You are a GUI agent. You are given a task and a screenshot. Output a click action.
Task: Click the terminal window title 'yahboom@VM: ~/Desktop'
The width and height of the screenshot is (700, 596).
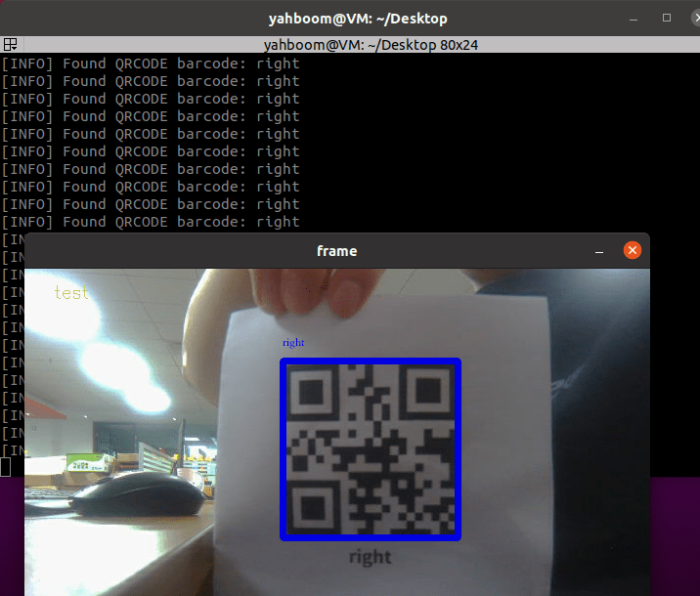[x=358, y=19]
